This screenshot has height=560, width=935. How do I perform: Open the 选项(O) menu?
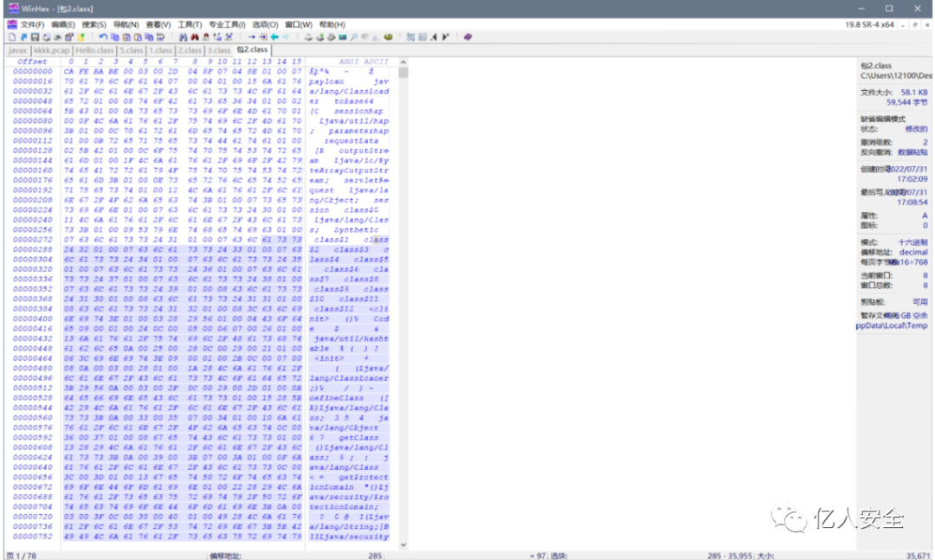pos(265,24)
